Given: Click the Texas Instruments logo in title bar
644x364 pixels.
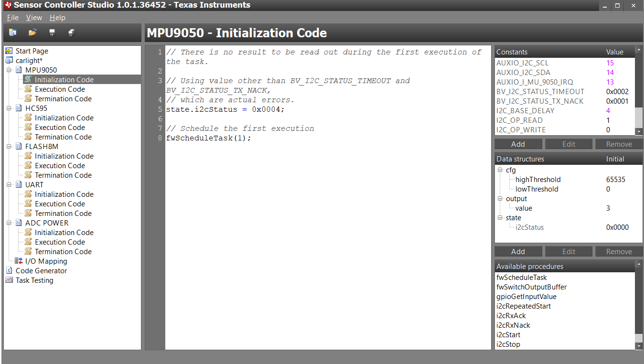Looking at the screenshot, I should click(x=8, y=5).
